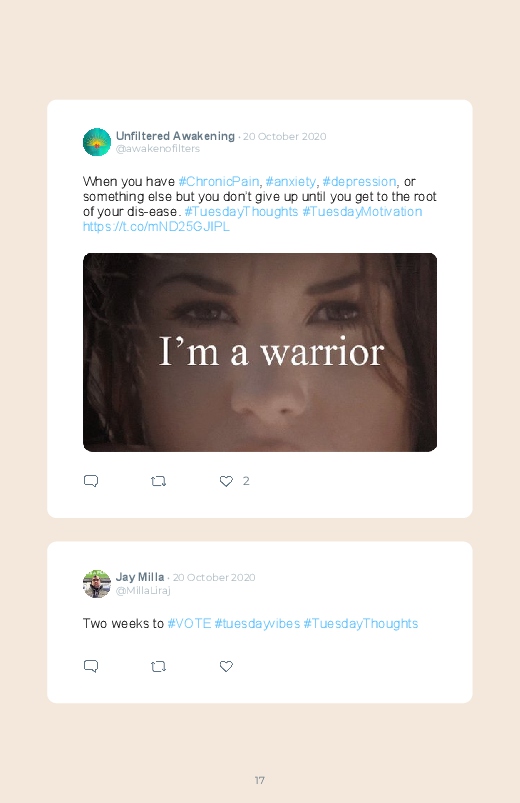Open the #ChronicPain hashtag

[x=219, y=181]
